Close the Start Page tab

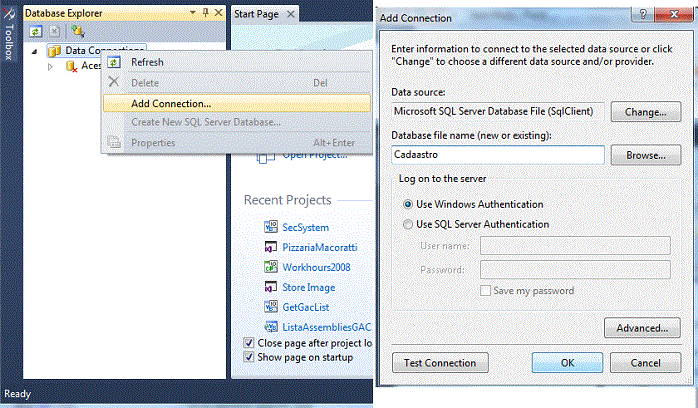[291, 14]
